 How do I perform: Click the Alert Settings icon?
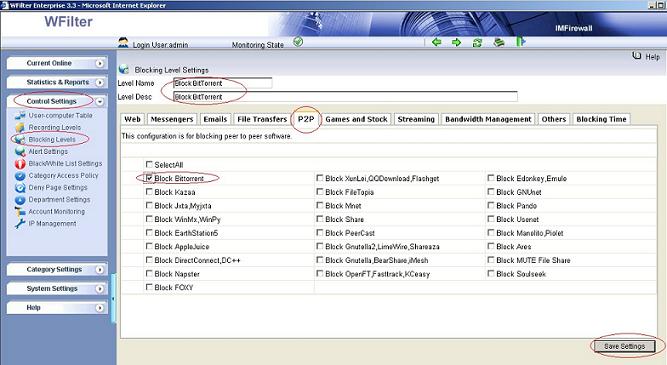coord(20,151)
